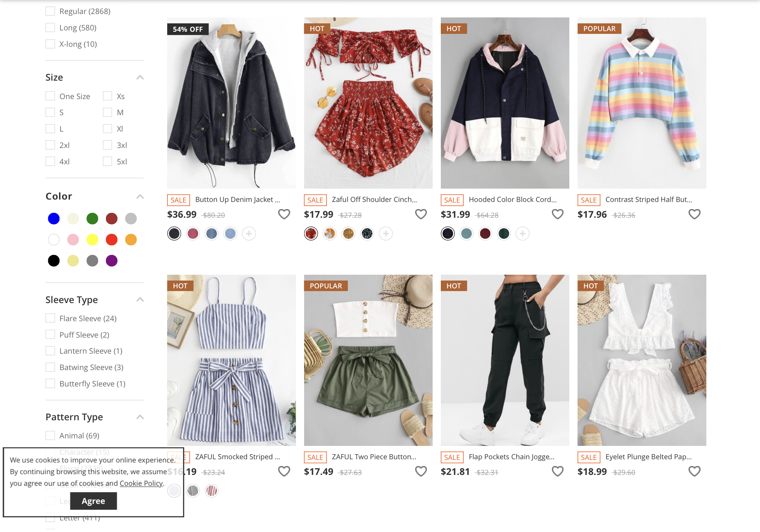
Task: Collapse the Pattern Type section
Action: pyautogui.click(x=140, y=417)
